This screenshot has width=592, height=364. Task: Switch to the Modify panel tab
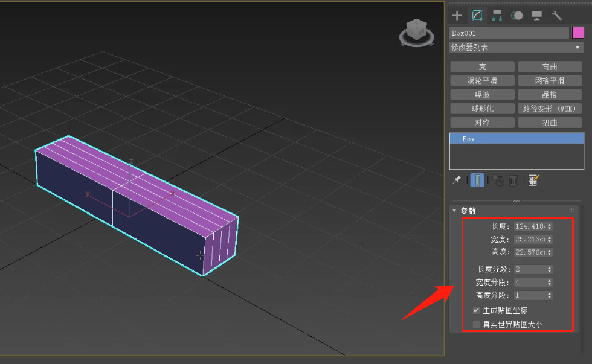pyautogui.click(x=477, y=16)
